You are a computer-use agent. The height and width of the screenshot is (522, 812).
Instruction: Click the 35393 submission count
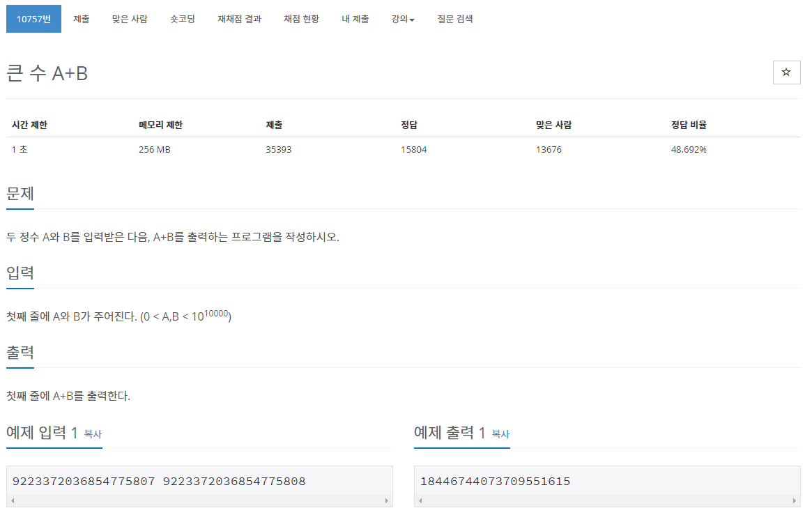[x=279, y=150]
